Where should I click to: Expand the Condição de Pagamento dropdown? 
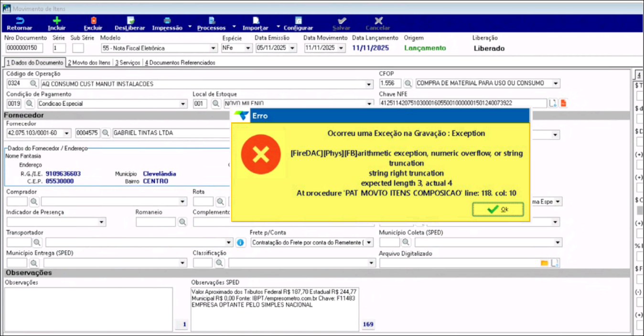click(x=182, y=104)
